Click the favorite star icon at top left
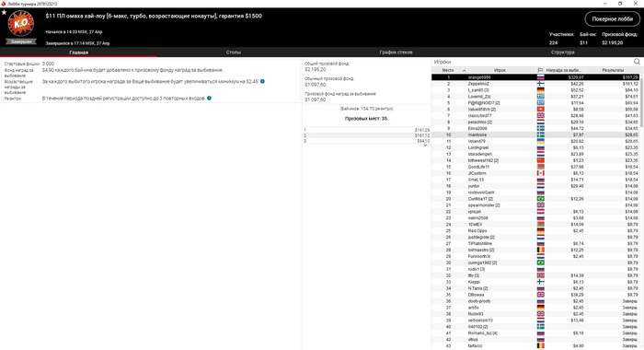Image resolution: width=644 pixels, height=350 pixels. [x=4, y=12]
